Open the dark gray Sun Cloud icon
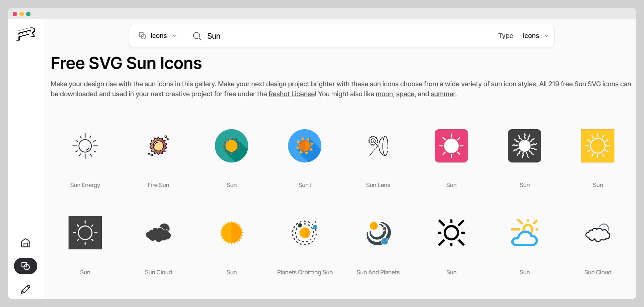644x307 pixels. click(158, 233)
